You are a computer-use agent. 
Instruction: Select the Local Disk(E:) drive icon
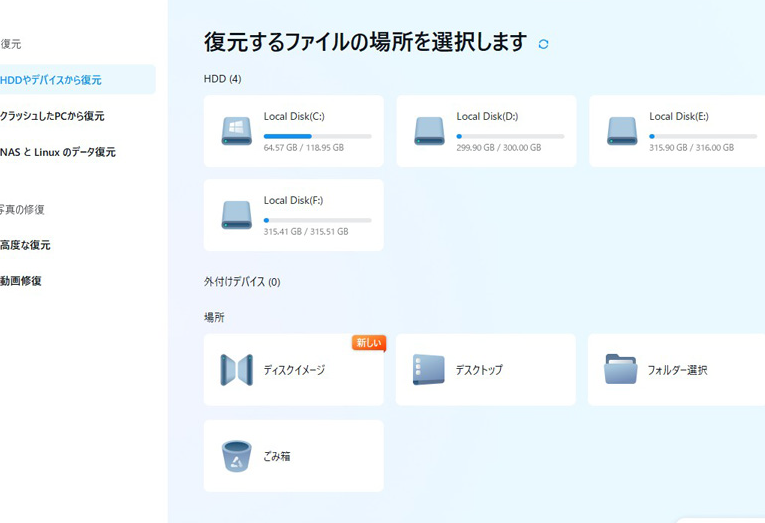tap(622, 131)
